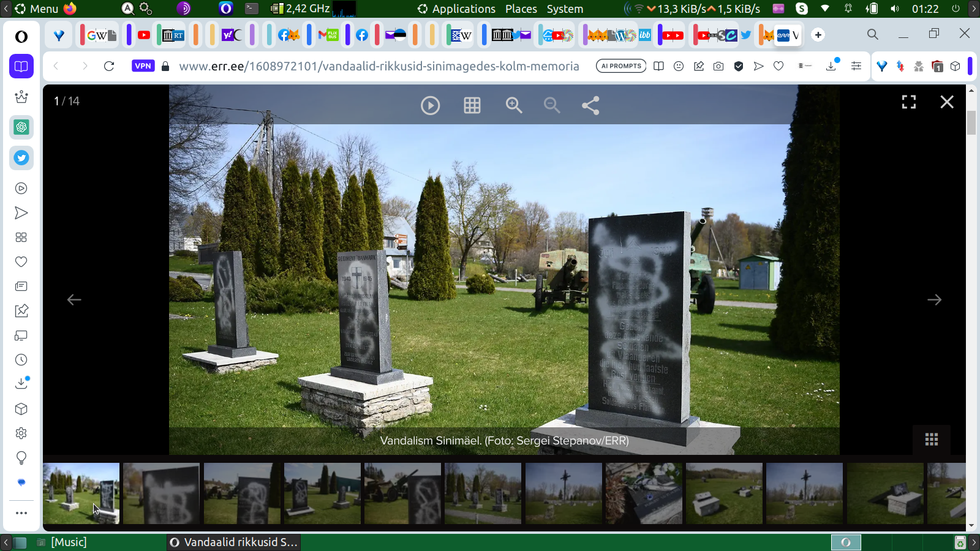Share the current gallery image
This screenshot has width=980, height=551.
[590, 105]
